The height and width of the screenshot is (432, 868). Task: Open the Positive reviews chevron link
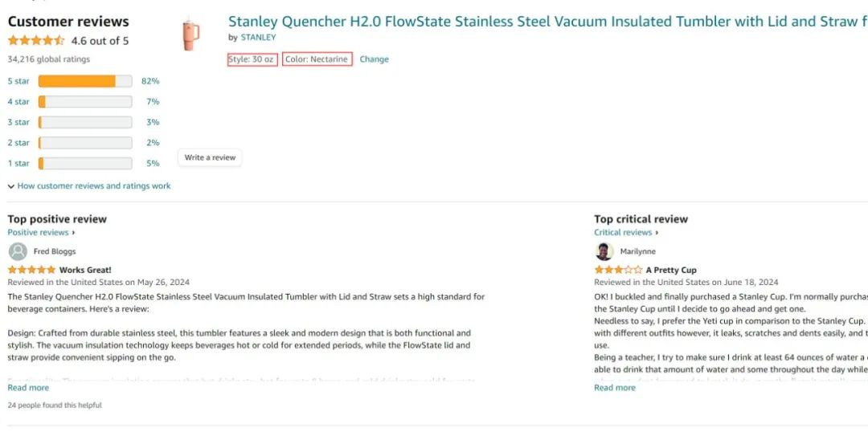(41, 232)
